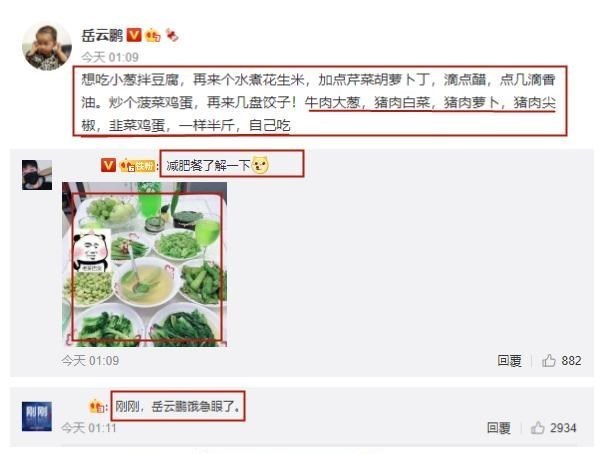
Task: Click the doge emoji after 减肥餐了解一下
Action: click(x=260, y=165)
